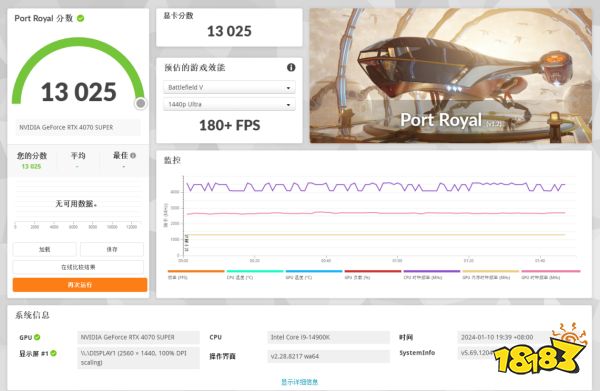Click the green check icon next to GPU

coord(37,337)
